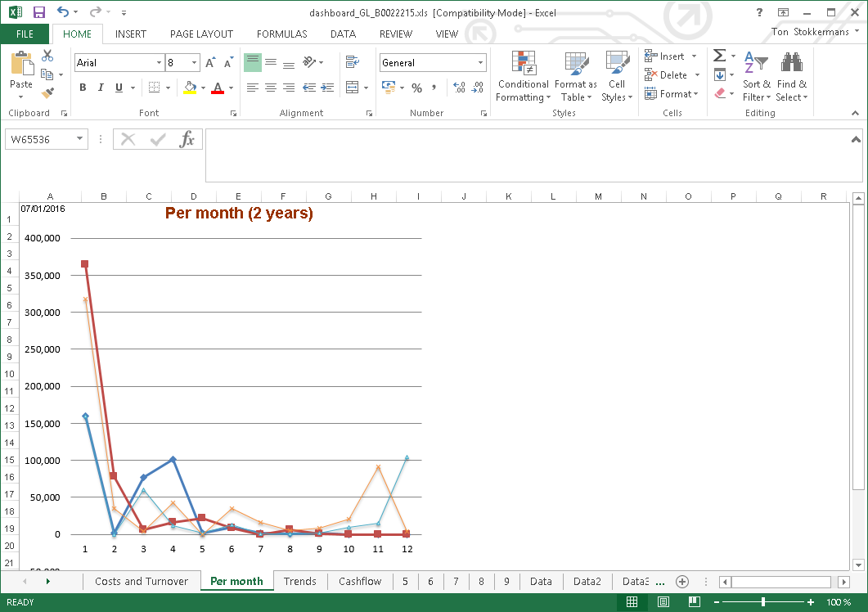Toggle Underline formatting
868x612 pixels.
tap(119, 88)
